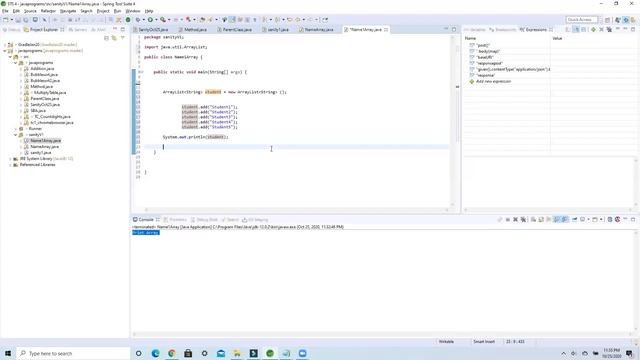Collapse the src folder node
640x360 pixels.
pos(10,57)
